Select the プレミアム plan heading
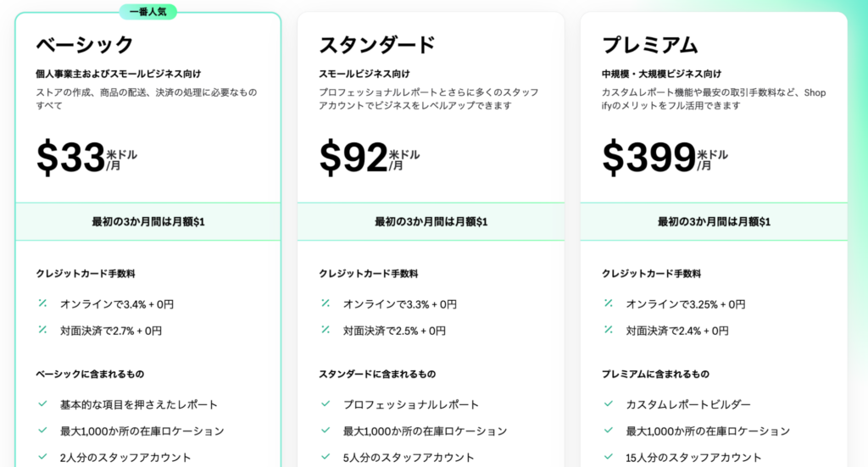The height and width of the screenshot is (467, 868). click(650, 45)
